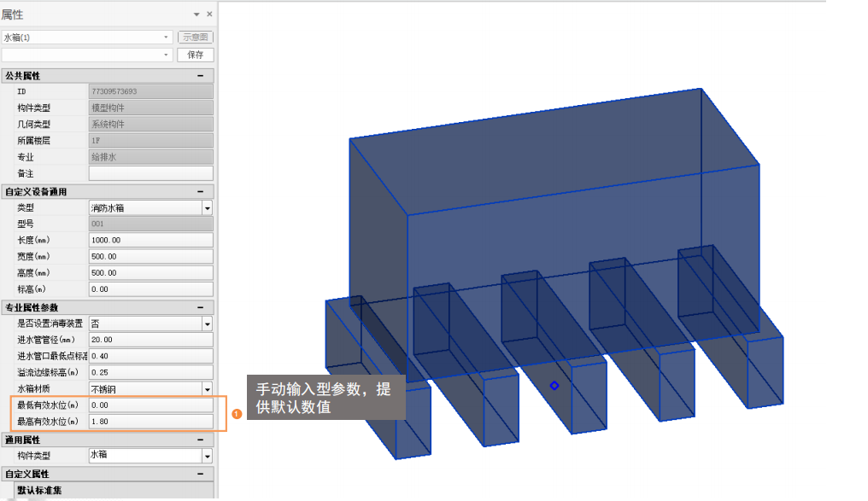Collapse the 自定义设备通用 section
868x501 pixels.
200,192
